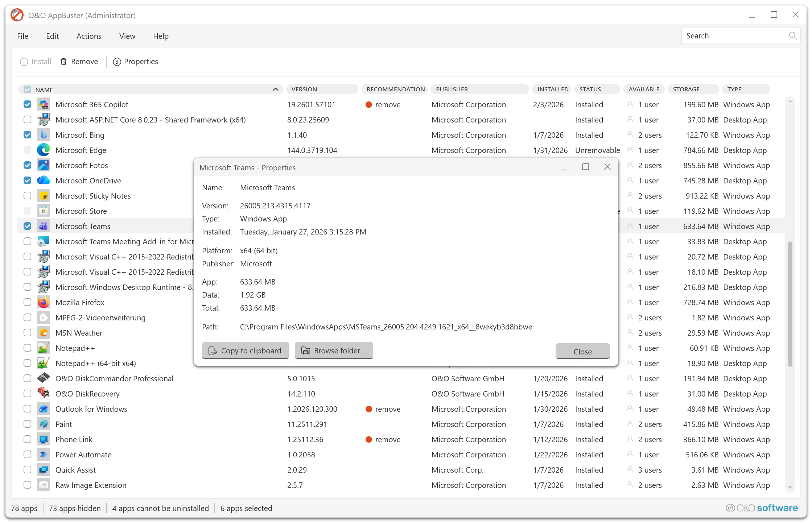Toggle the select-all checkbox in the Name header
The width and height of the screenshot is (812, 523).
(28, 90)
